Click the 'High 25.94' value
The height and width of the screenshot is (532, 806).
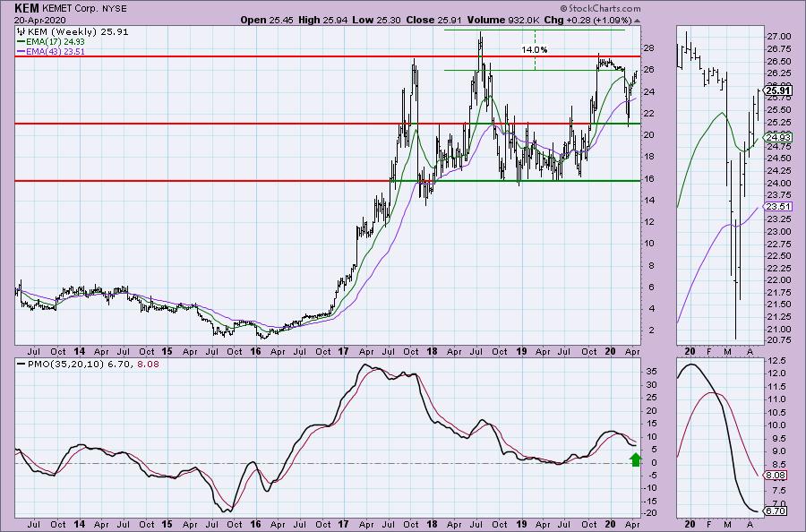click(x=322, y=21)
